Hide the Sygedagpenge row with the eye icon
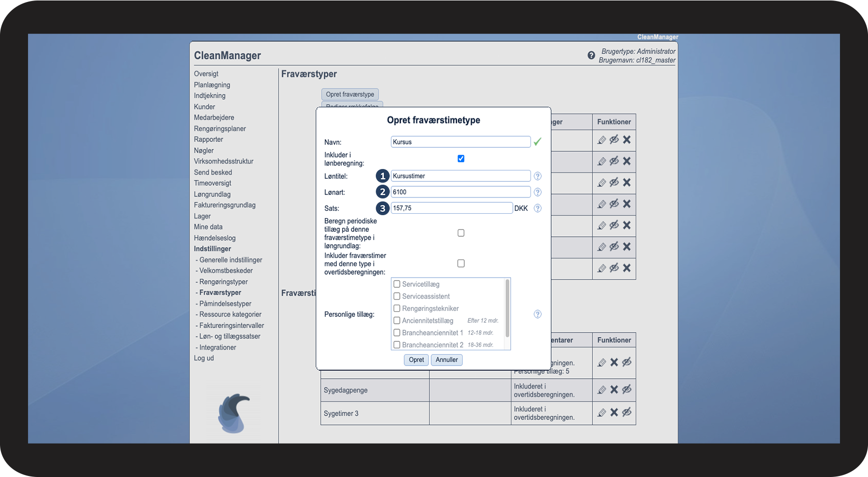The height and width of the screenshot is (477, 868). (x=627, y=390)
